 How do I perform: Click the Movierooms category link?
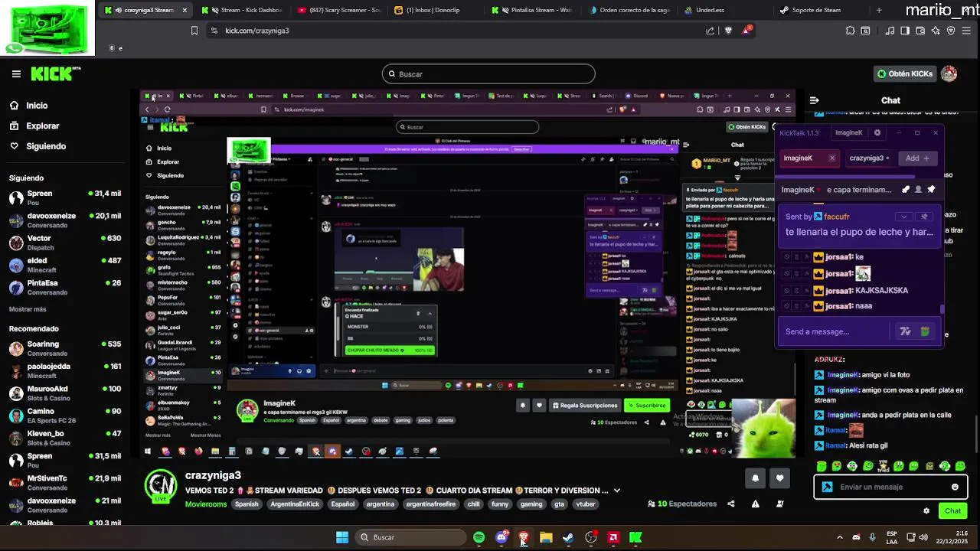pos(206,504)
